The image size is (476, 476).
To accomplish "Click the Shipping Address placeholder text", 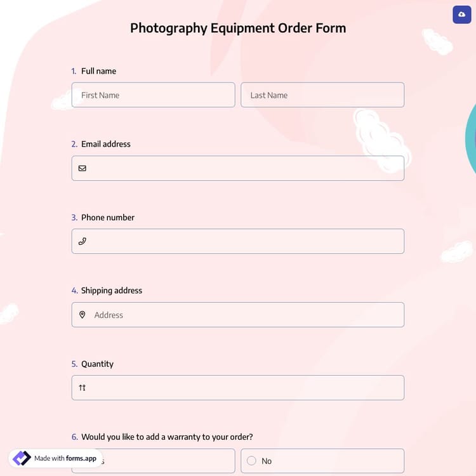I will point(109,315).
